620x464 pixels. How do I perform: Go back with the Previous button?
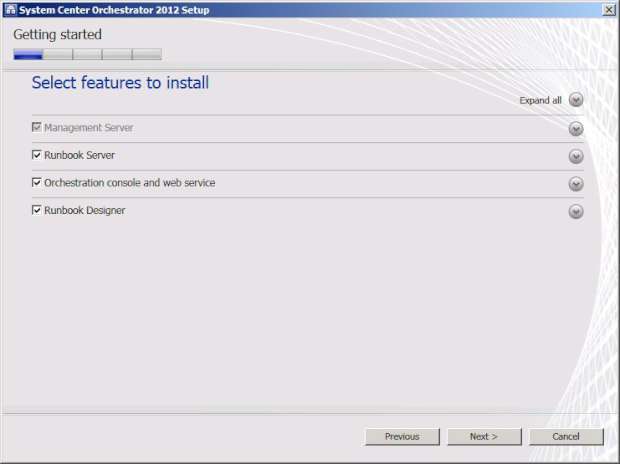[402, 437]
